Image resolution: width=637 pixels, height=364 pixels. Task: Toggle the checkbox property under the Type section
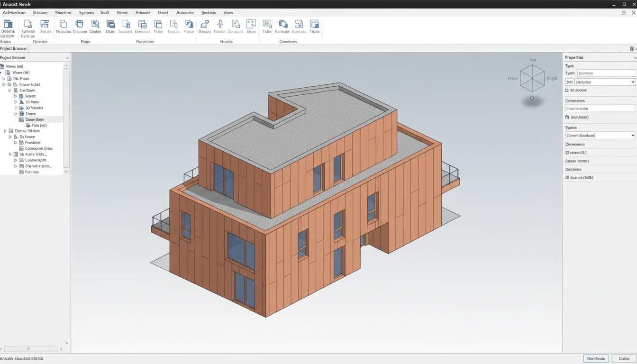pyautogui.click(x=567, y=90)
